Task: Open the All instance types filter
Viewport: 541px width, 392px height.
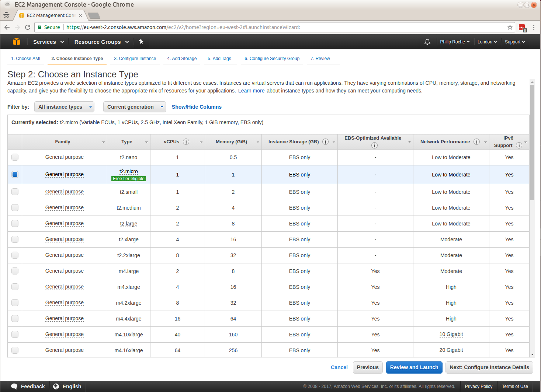Action: [64, 107]
